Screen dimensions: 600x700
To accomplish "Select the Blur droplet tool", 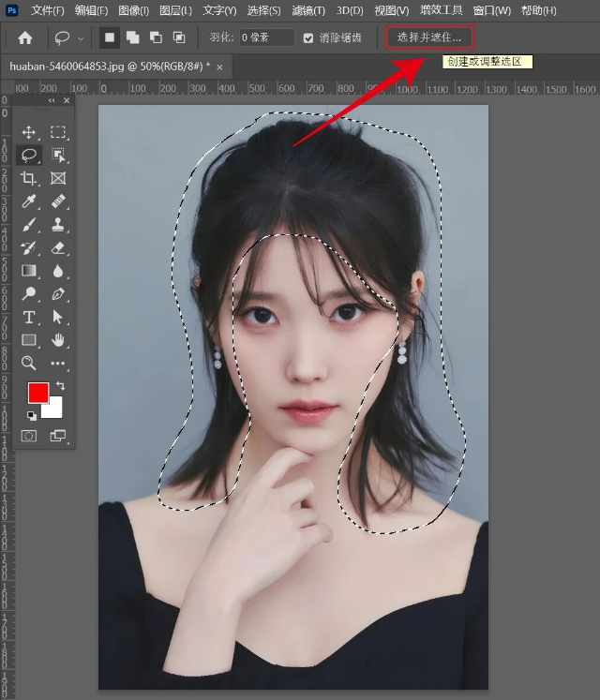I will [58, 271].
